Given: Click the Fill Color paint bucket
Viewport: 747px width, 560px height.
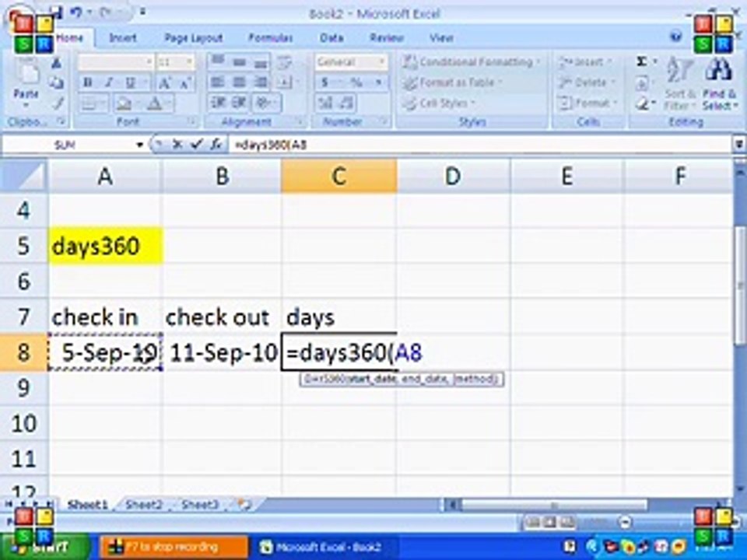Looking at the screenshot, I should 124,103.
